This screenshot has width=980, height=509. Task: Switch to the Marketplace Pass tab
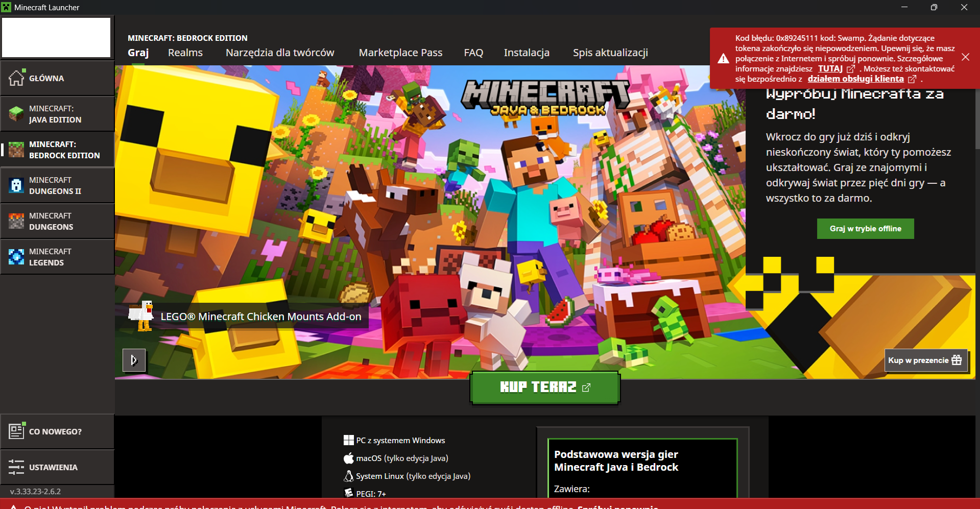click(x=400, y=53)
